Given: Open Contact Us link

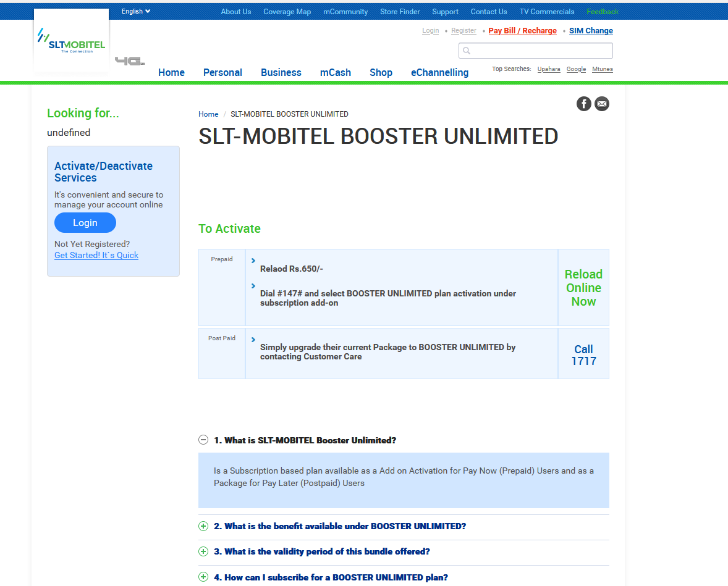Looking at the screenshot, I should tap(488, 12).
